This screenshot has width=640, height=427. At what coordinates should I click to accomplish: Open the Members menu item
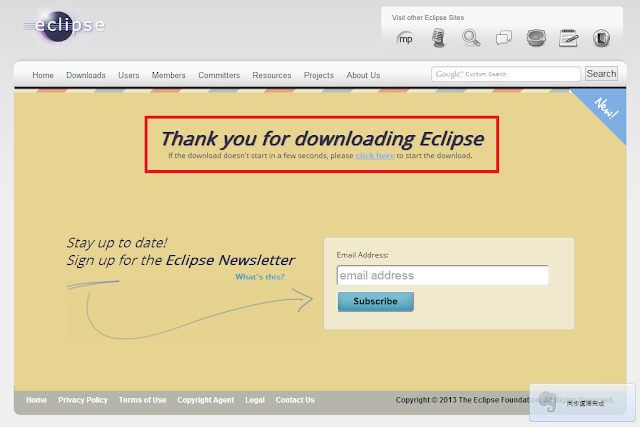pyautogui.click(x=169, y=75)
